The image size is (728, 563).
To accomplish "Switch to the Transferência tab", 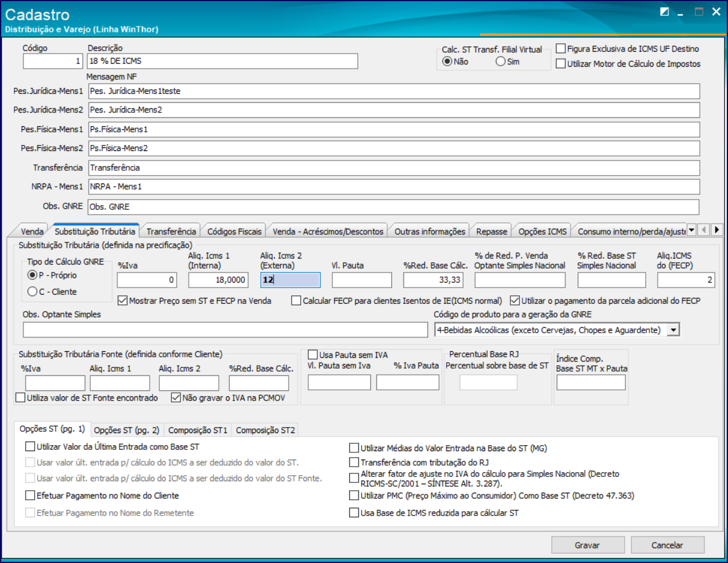I will click(x=171, y=231).
